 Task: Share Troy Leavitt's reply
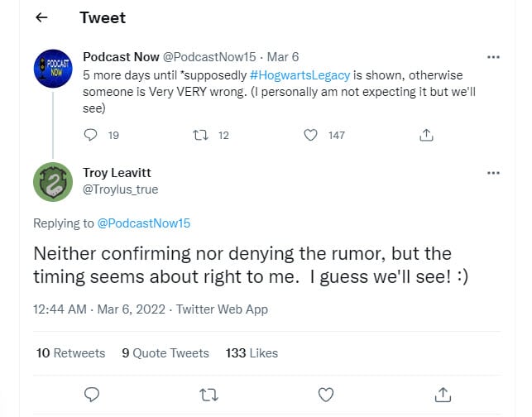(x=443, y=395)
